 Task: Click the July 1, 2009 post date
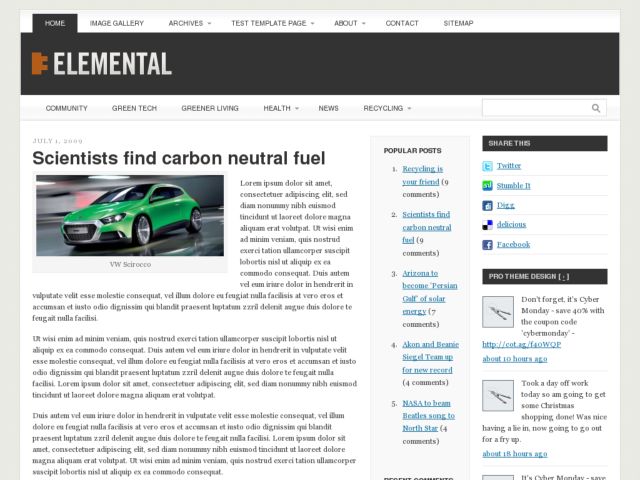pos(58,141)
